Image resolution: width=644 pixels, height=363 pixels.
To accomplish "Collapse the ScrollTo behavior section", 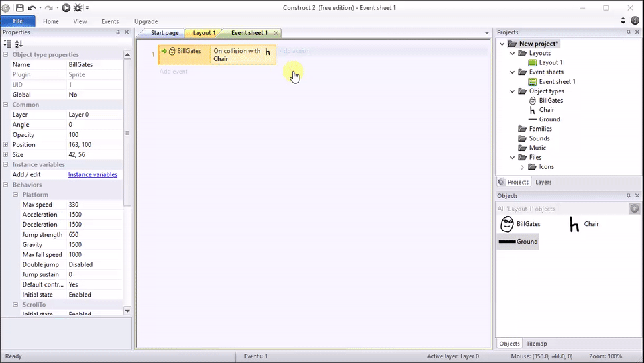I will click(15, 305).
